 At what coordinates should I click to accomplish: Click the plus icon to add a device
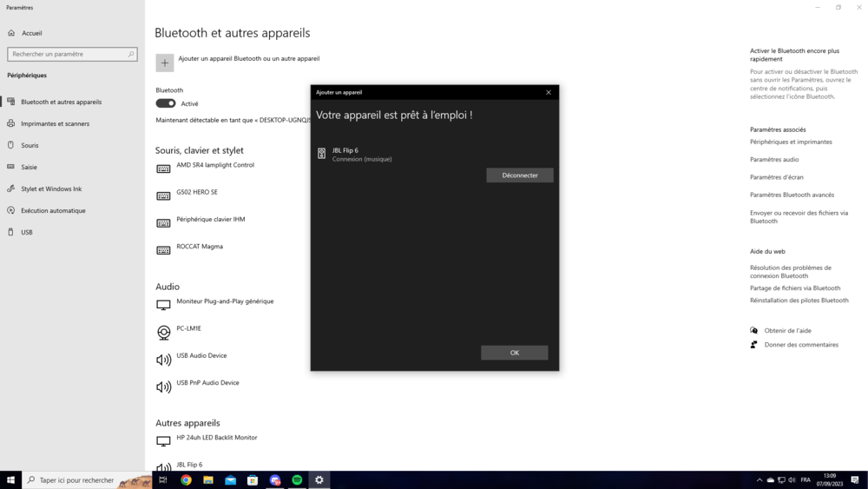pyautogui.click(x=165, y=63)
